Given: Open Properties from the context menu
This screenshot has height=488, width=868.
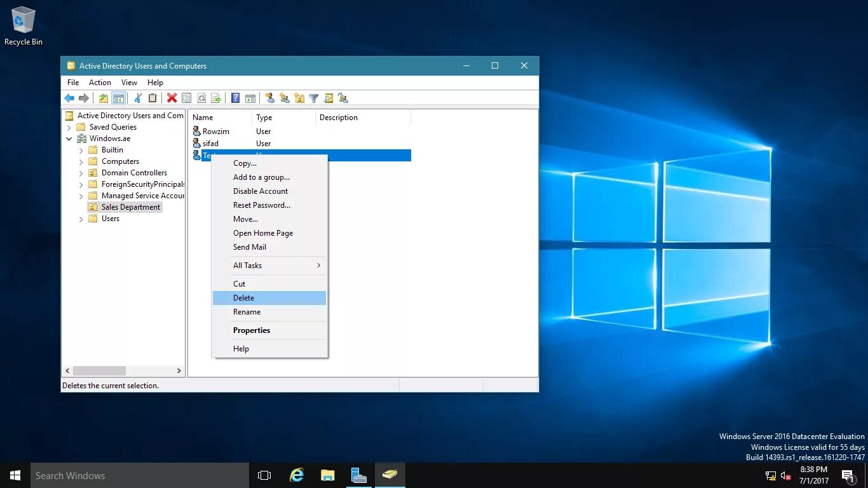Looking at the screenshot, I should [x=269, y=330].
